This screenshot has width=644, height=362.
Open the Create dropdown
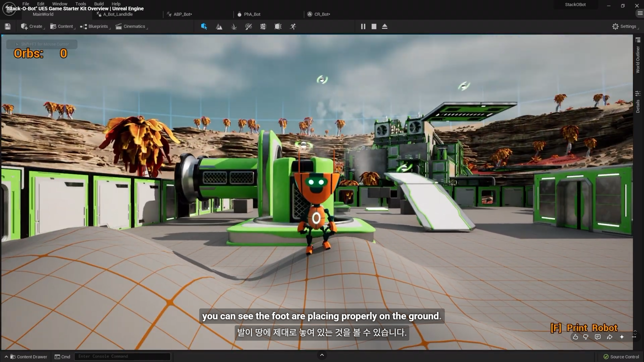tap(33, 26)
